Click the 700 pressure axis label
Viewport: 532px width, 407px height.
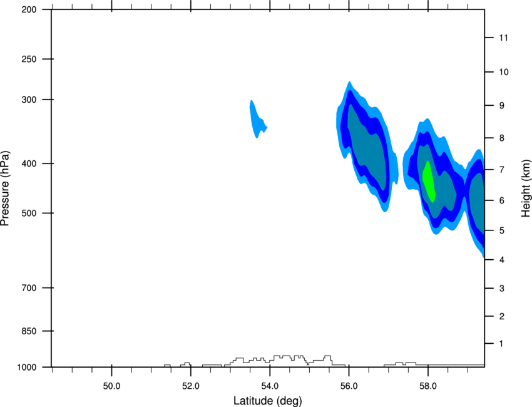tap(29, 288)
